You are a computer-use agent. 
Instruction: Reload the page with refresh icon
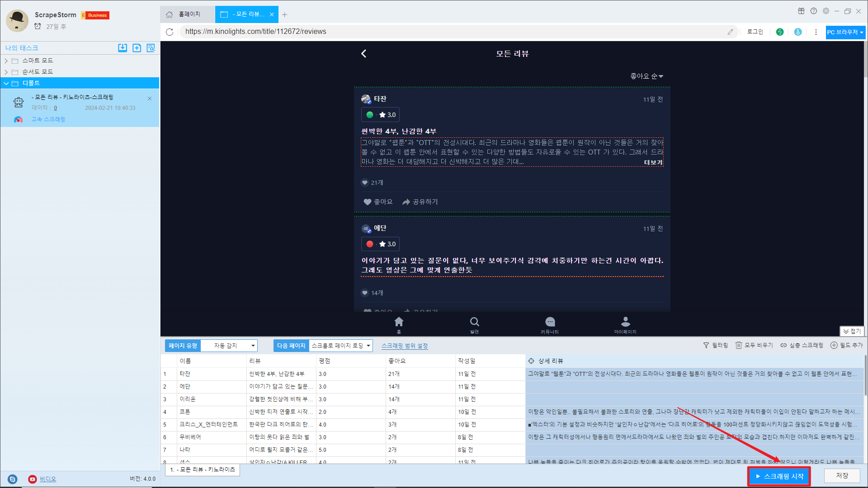click(x=170, y=32)
